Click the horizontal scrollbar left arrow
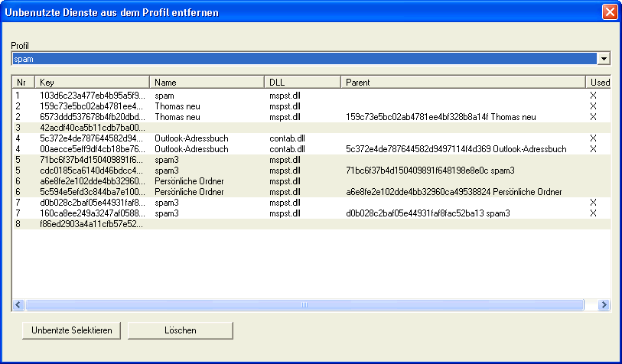Viewport: 622px width, 364px height. (18, 304)
